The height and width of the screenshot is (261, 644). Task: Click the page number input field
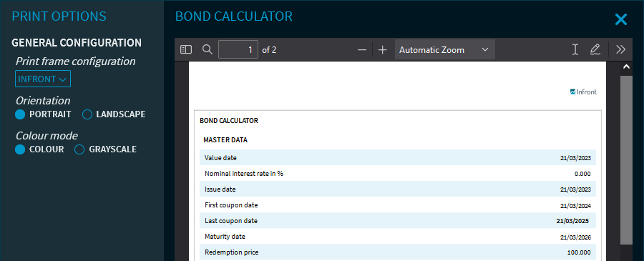[x=238, y=50]
